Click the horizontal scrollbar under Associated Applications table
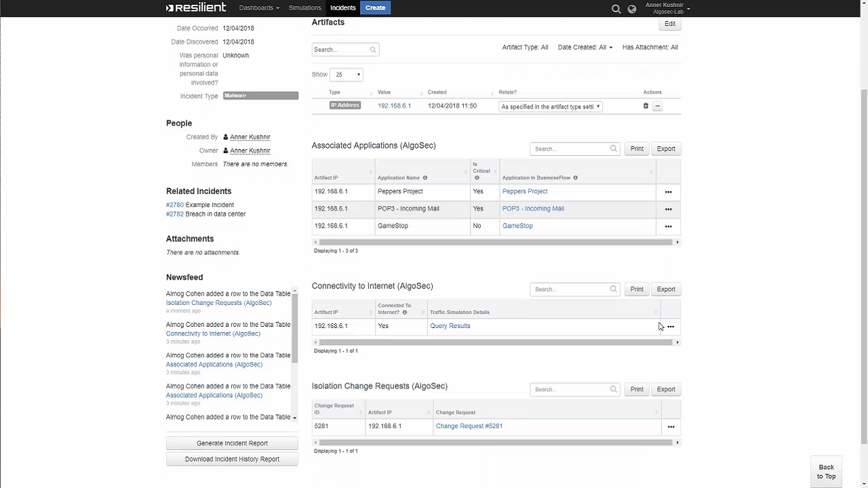This screenshot has height=488, width=868. coord(495,242)
